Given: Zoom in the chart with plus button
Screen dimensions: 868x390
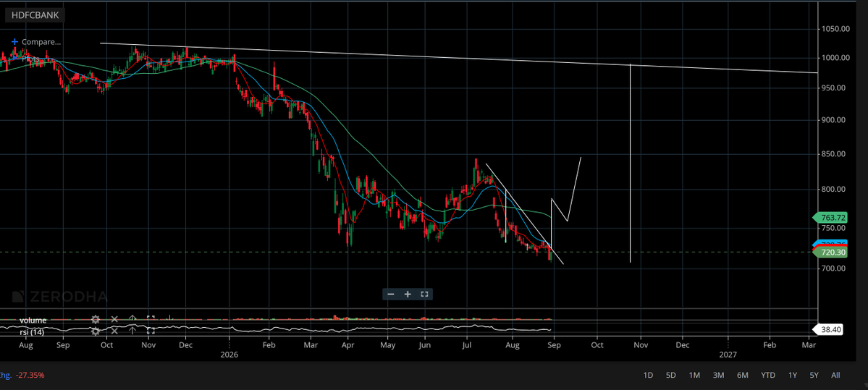Looking at the screenshot, I should 408,294.
